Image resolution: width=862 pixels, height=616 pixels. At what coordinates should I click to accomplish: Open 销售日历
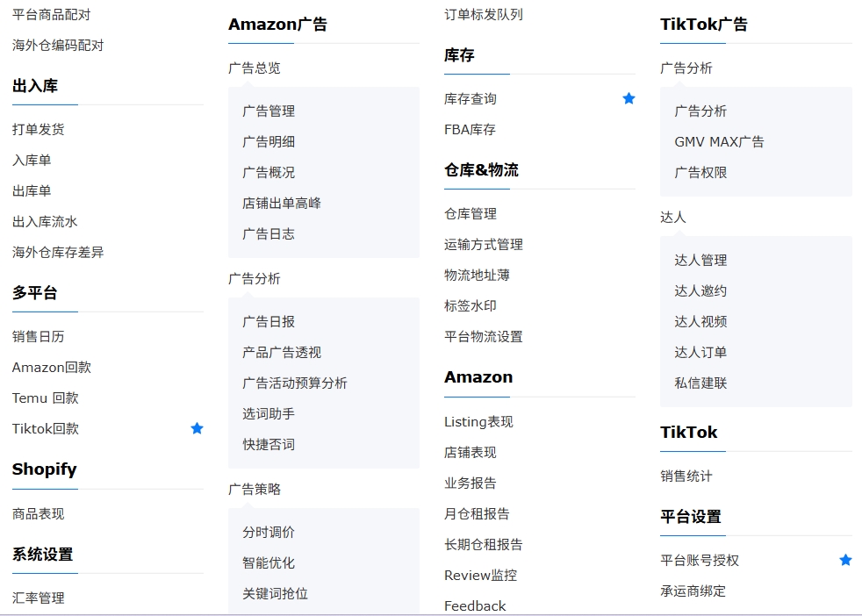coord(39,336)
